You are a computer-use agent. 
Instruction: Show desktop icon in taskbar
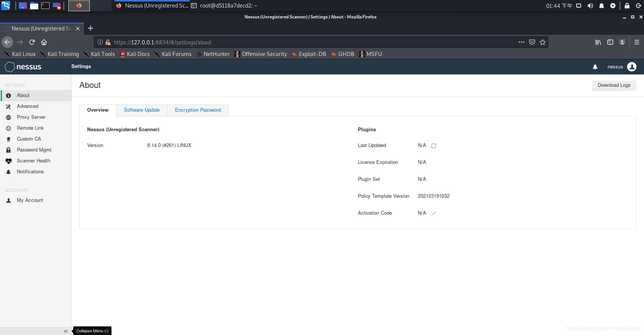pos(23,6)
